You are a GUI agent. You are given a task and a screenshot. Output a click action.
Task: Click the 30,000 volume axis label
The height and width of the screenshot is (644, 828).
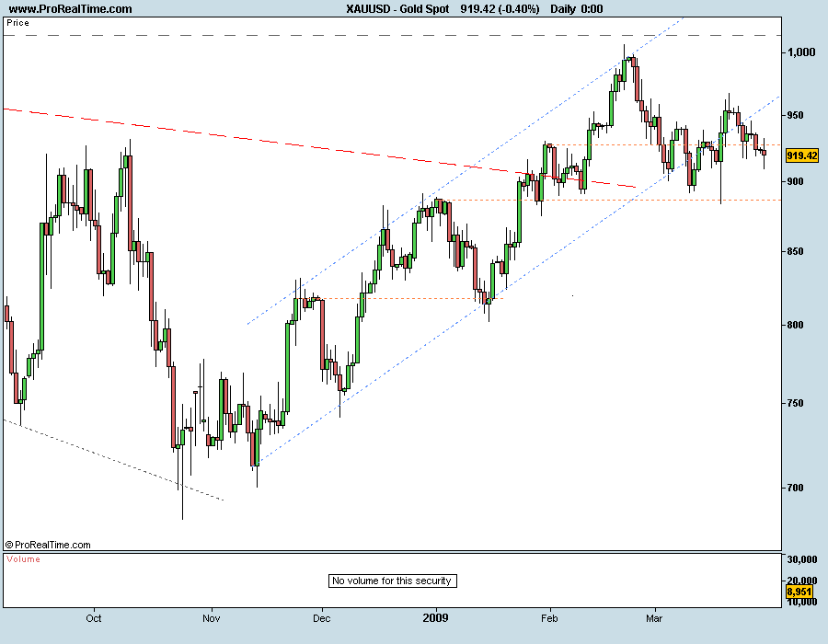coord(801,559)
